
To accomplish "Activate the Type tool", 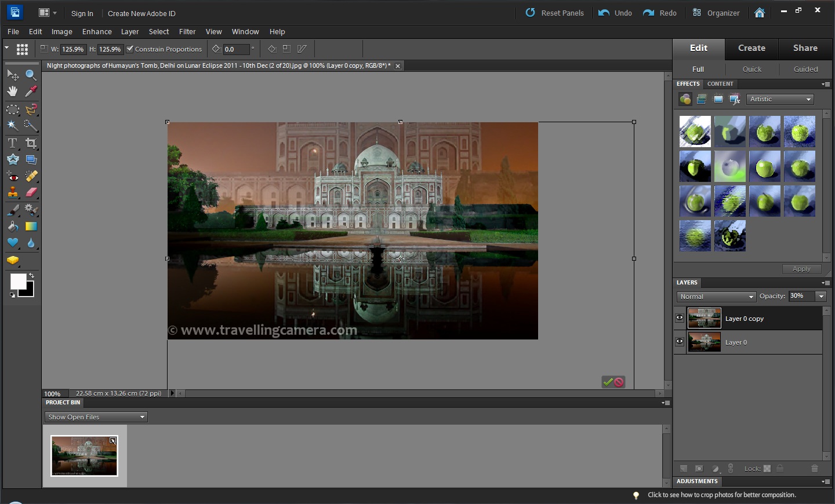I will [13, 143].
